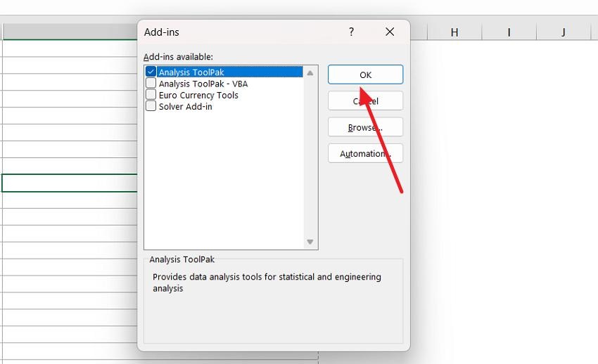Select column H header in spreadsheet
This screenshot has width=598, height=364.
point(454,32)
